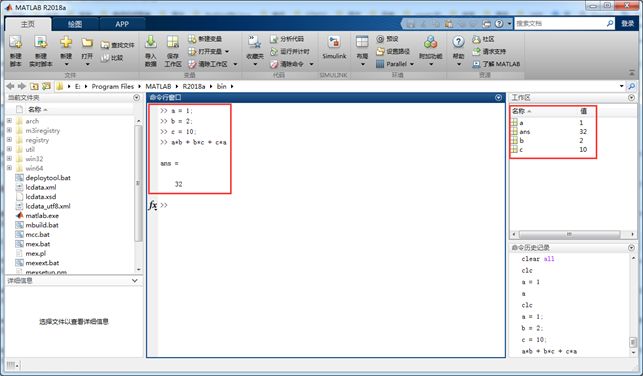Click Open Variable (打开变量)
643x376 pixels.
coord(205,51)
